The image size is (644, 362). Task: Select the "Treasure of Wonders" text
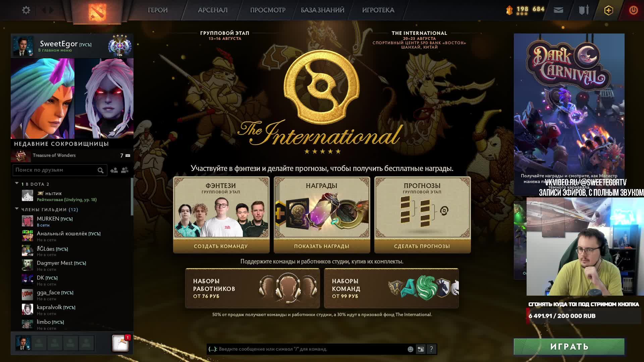[54, 156]
